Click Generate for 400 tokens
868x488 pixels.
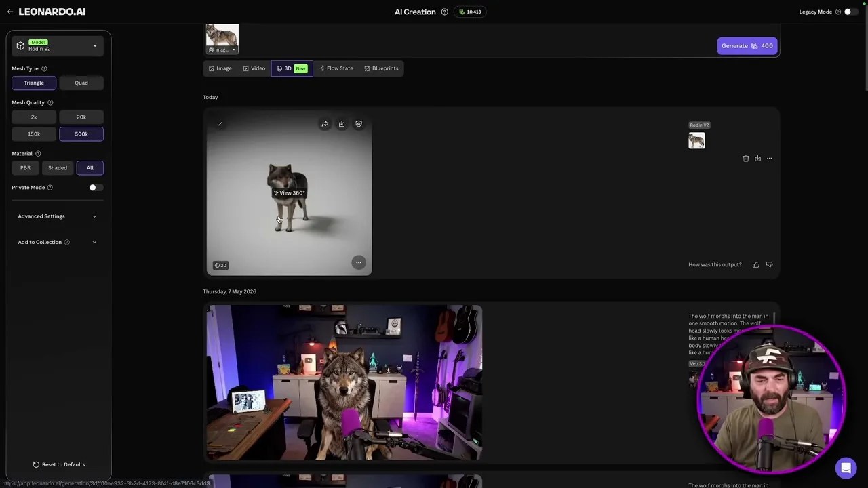click(x=747, y=45)
